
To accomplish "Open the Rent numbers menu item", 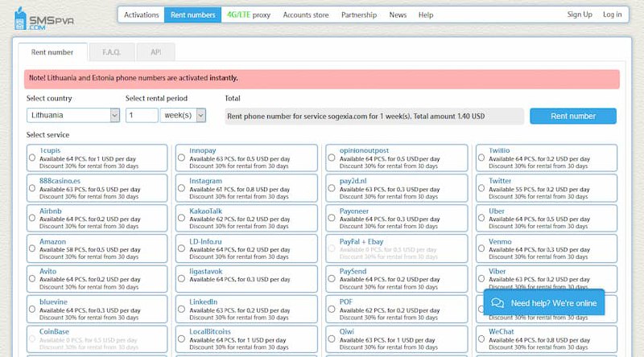I will [x=192, y=14].
